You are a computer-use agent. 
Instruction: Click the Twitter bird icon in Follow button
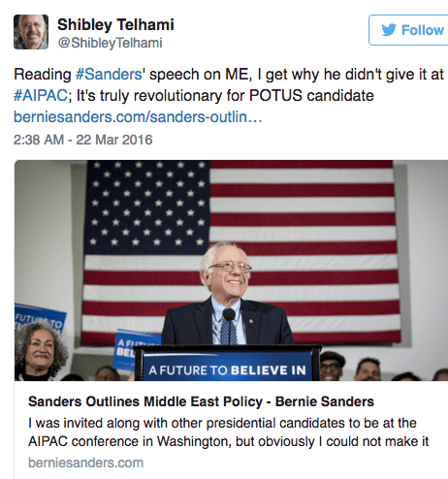pos(389,30)
